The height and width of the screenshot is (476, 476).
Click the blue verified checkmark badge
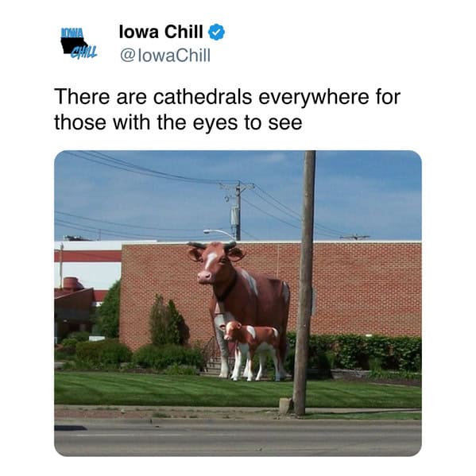pyautogui.click(x=216, y=32)
